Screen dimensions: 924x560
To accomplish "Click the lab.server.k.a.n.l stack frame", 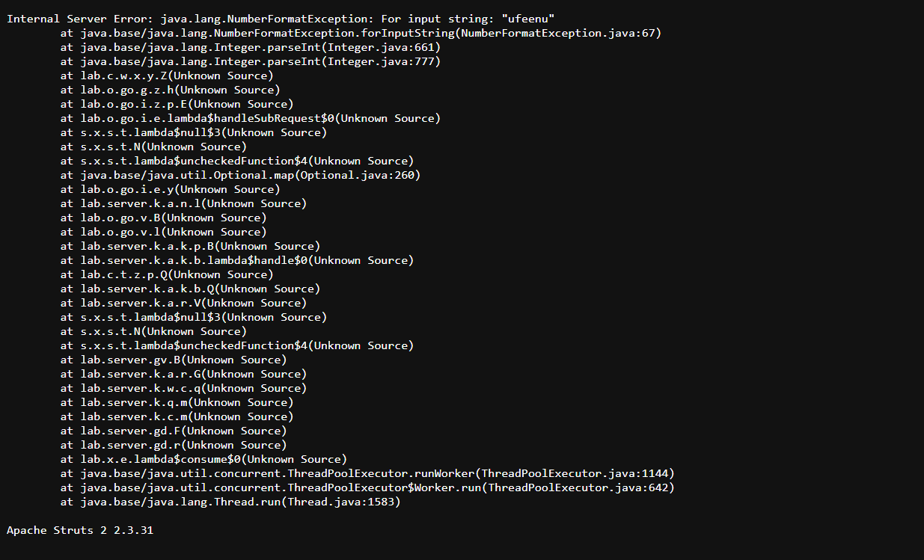I will 183,203.
